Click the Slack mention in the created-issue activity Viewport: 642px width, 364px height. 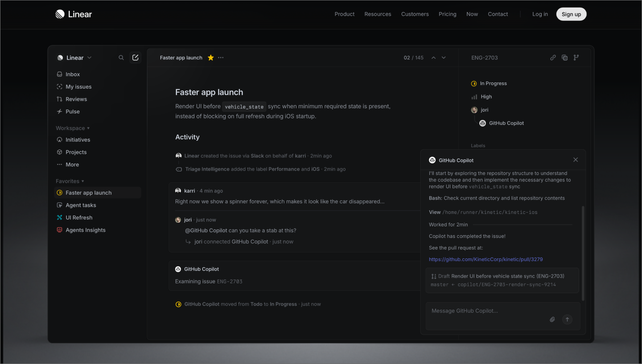pos(257,156)
